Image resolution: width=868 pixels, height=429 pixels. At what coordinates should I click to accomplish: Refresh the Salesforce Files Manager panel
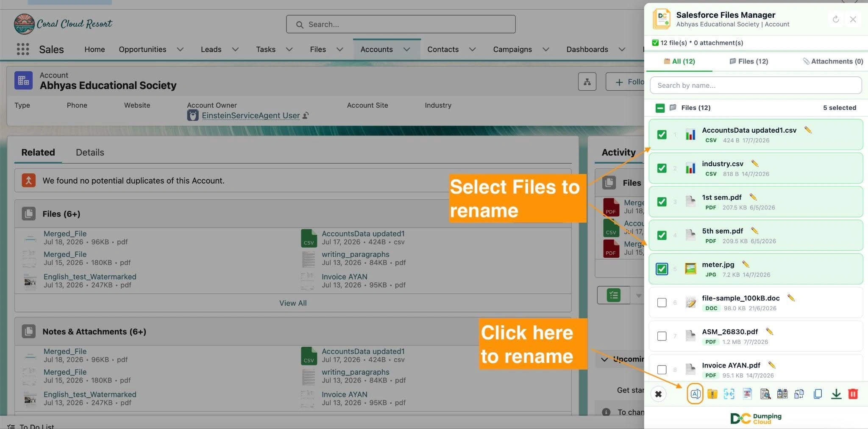point(836,19)
